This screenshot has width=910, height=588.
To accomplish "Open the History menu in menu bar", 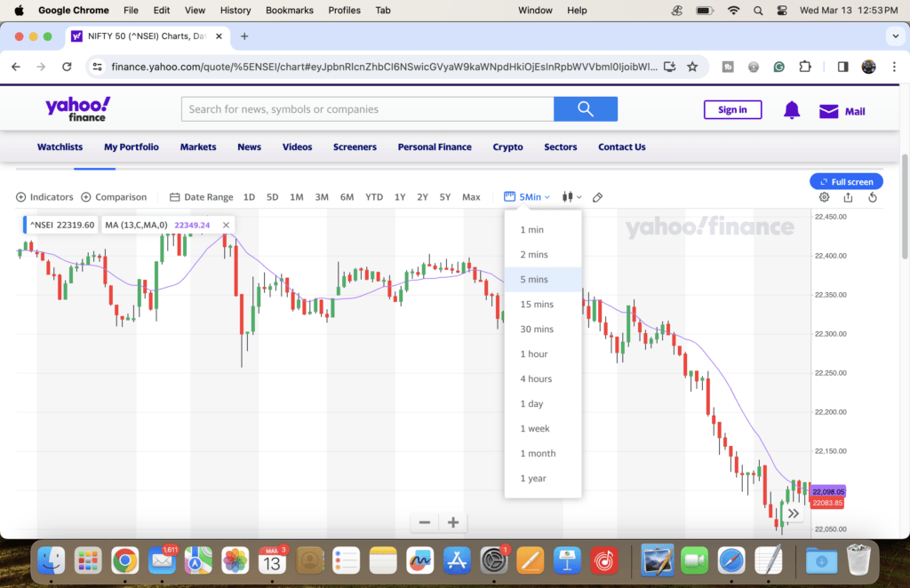I will (235, 11).
